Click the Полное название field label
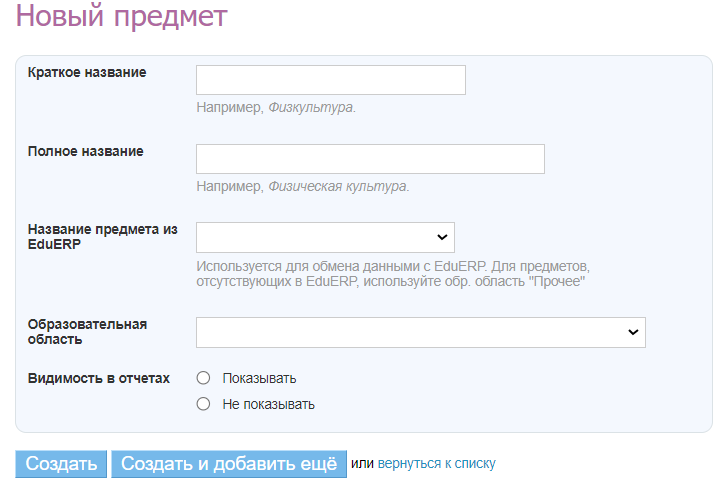Viewport: 728px width, 490px height. (x=85, y=151)
